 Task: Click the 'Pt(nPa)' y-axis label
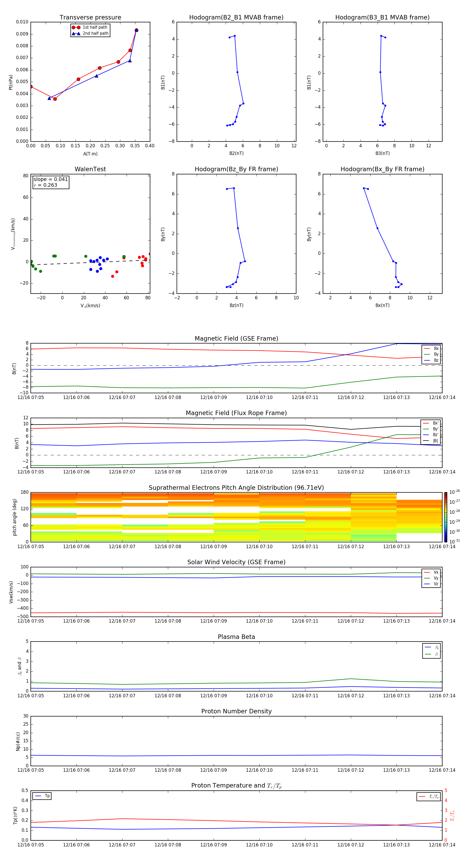11,82
